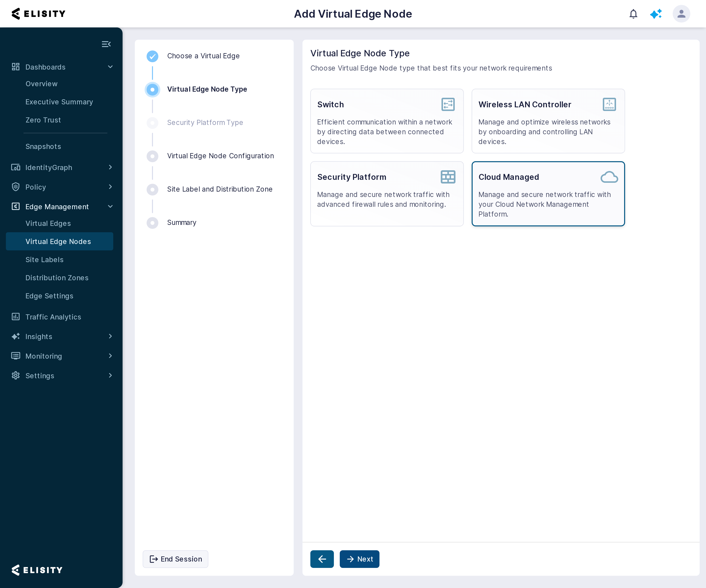Choose the Security Platform card
This screenshot has width=706, height=588.
point(387,194)
